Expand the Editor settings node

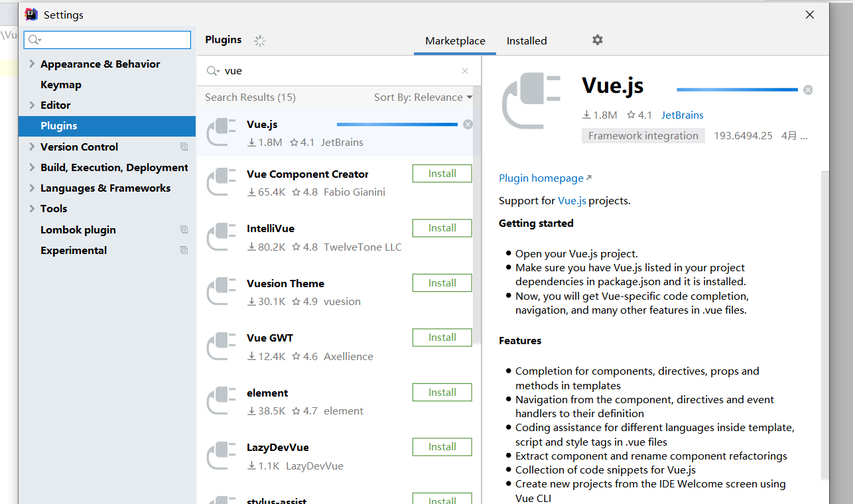[32, 105]
